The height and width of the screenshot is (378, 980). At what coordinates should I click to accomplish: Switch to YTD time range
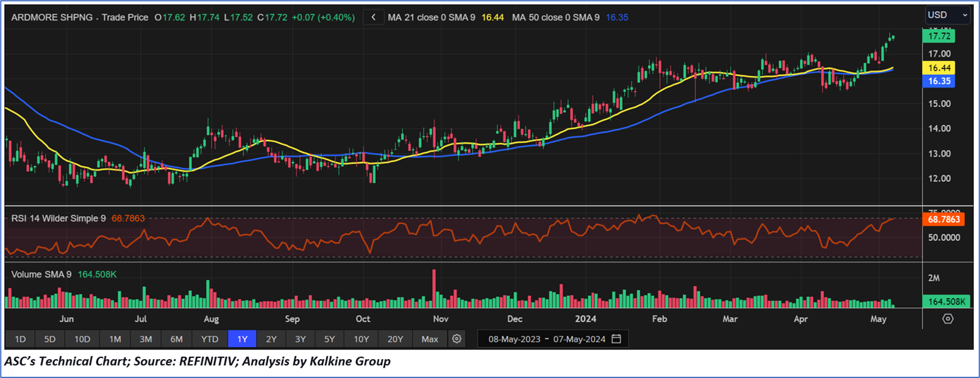[210, 339]
